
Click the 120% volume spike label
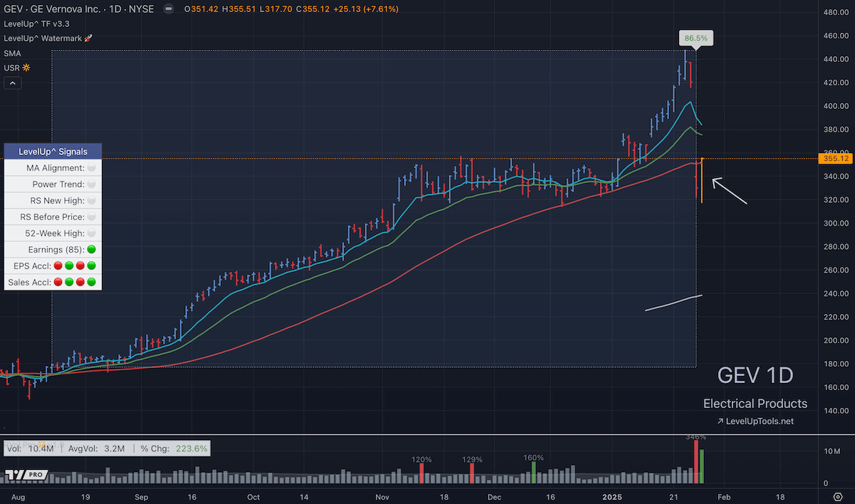click(x=423, y=460)
